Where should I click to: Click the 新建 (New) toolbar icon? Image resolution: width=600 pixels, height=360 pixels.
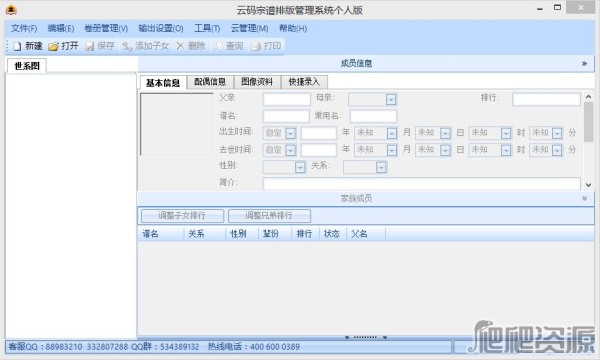click(x=17, y=46)
